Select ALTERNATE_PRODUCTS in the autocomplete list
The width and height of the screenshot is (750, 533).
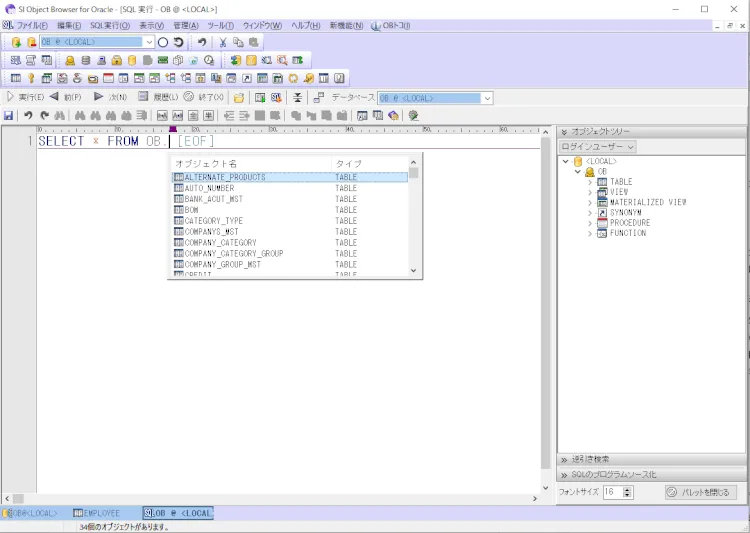pos(225,177)
